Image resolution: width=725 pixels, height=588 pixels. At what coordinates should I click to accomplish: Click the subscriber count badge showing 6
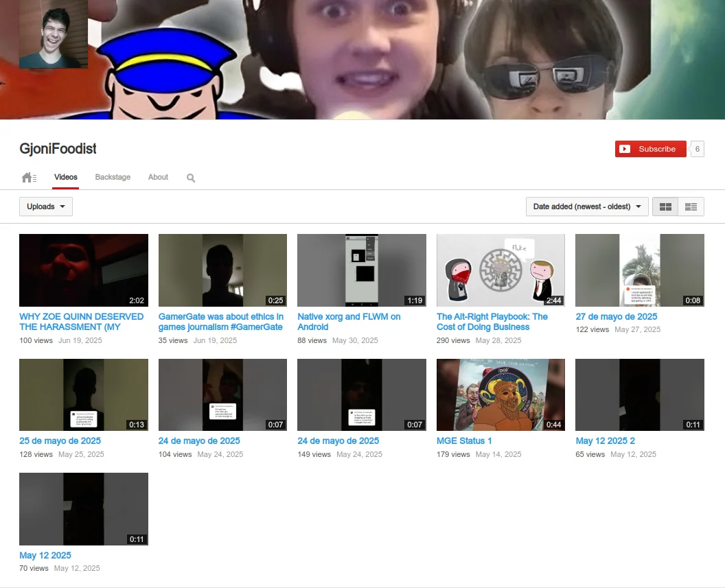[x=698, y=149]
